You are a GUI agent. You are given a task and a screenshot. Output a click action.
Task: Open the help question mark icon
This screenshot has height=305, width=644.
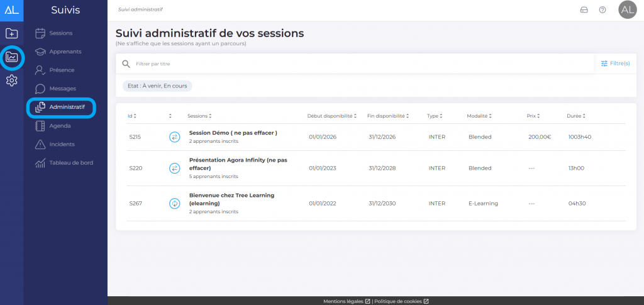coord(602,10)
